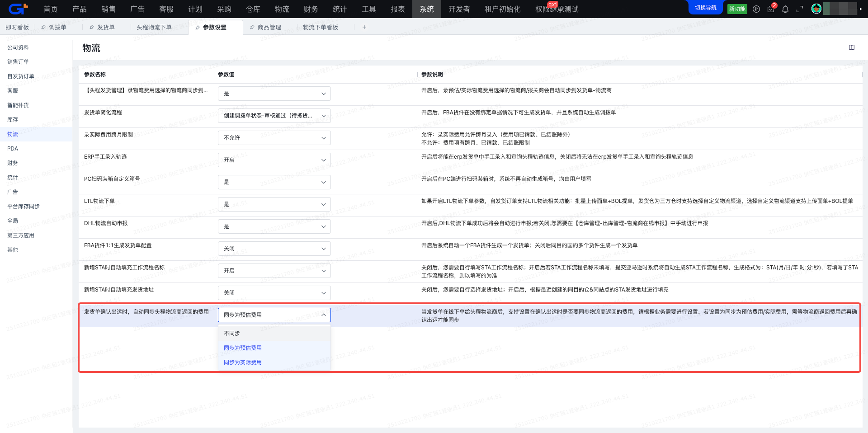The image size is (868, 433).
Task: Select PDA in the sidebar
Action: pos(36,149)
